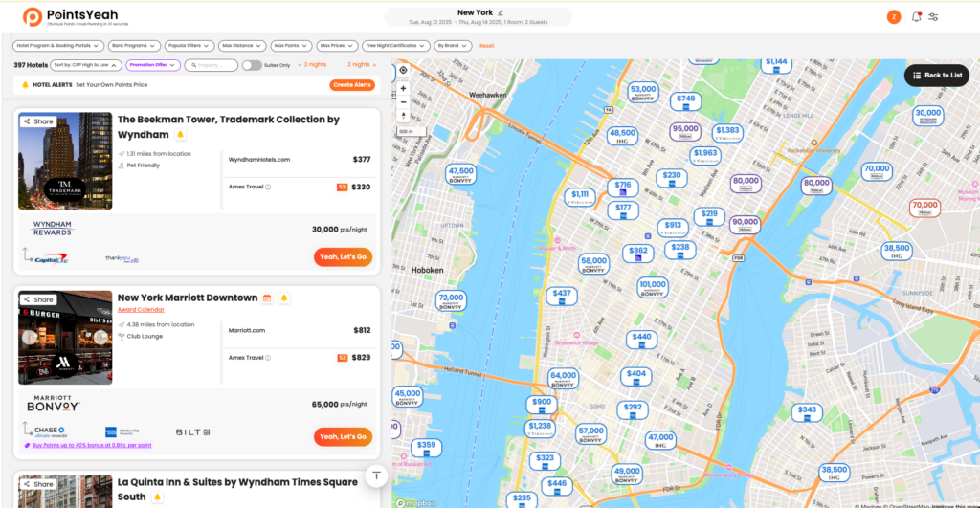Screen dimensions: 980x508
Task: Share the New York Marriott Downtown listing
Action: pyautogui.click(x=38, y=300)
